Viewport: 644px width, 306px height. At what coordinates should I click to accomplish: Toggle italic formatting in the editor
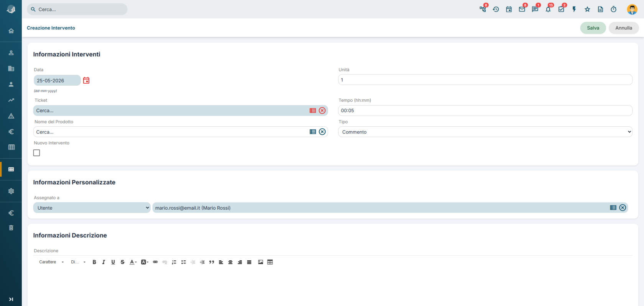pos(103,262)
